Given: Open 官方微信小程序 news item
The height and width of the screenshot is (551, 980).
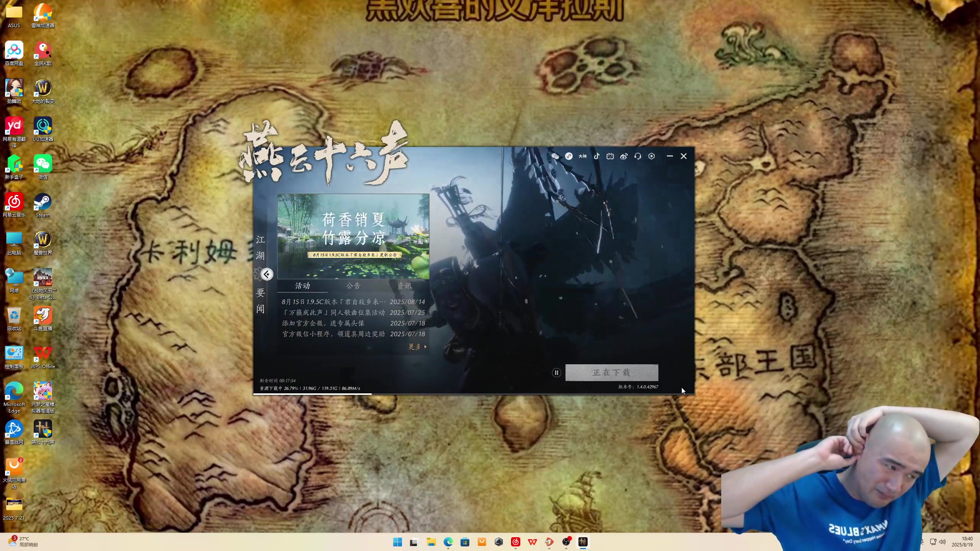Looking at the screenshot, I should click(x=353, y=334).
